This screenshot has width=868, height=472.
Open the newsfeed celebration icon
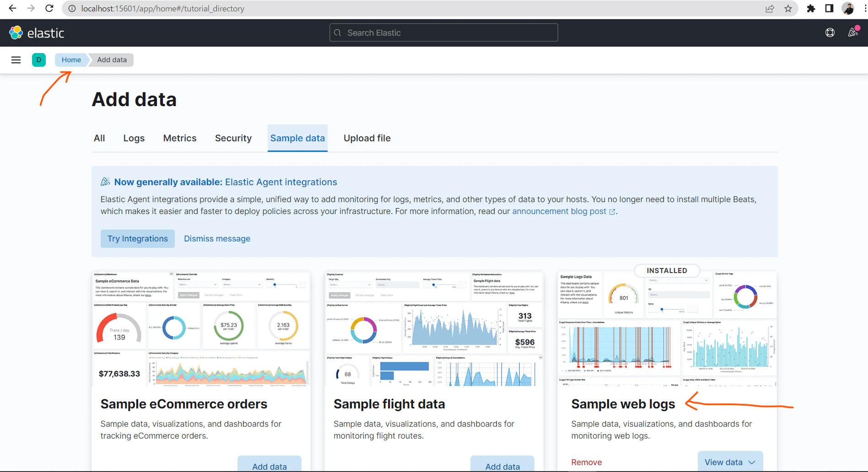click(x=853, y=32)
